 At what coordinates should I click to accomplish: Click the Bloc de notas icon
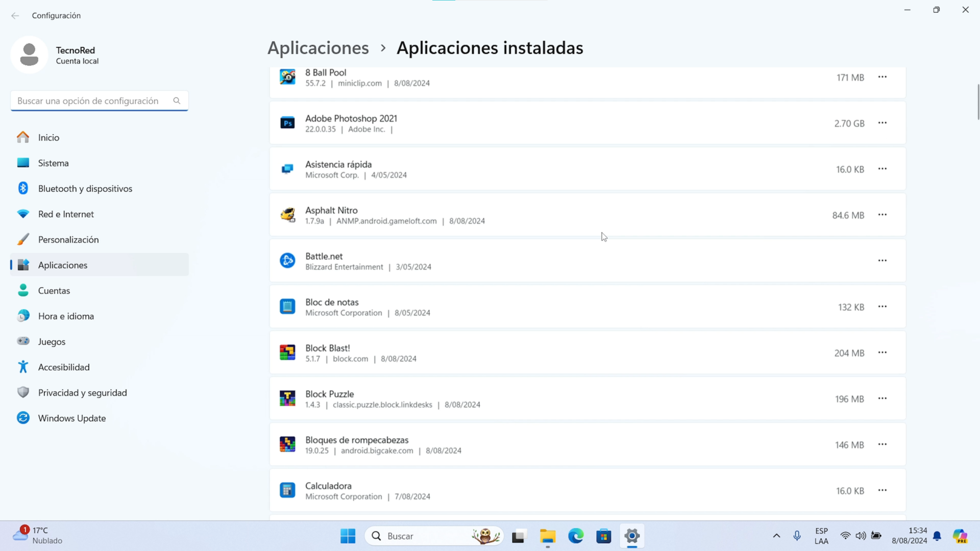click(x=287, y=307)
